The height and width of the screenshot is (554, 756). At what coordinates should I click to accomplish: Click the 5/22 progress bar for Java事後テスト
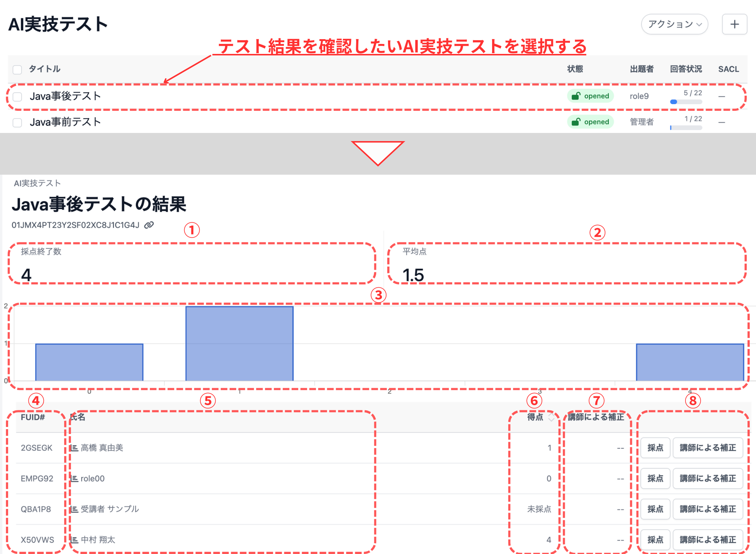click(685, 102)
